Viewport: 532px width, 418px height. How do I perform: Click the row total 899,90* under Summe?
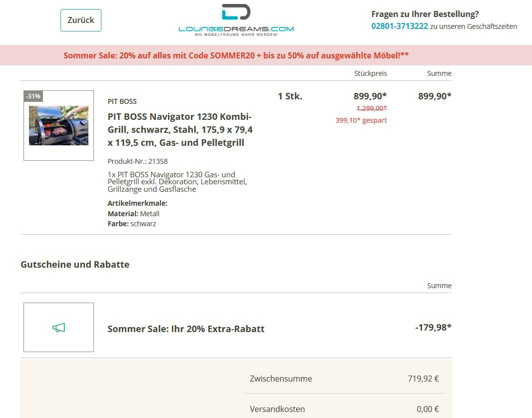point(435,96)
